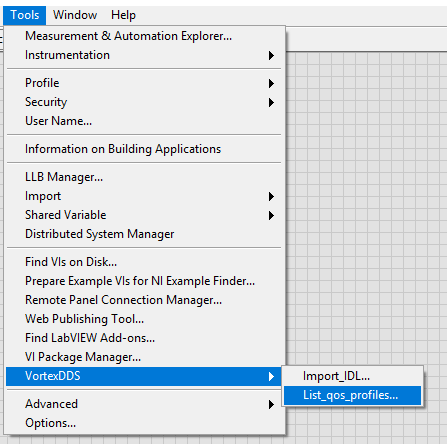Choose Find VIs on Disk...
This screenshot has width=447, height=444.
tap(144, 262)
